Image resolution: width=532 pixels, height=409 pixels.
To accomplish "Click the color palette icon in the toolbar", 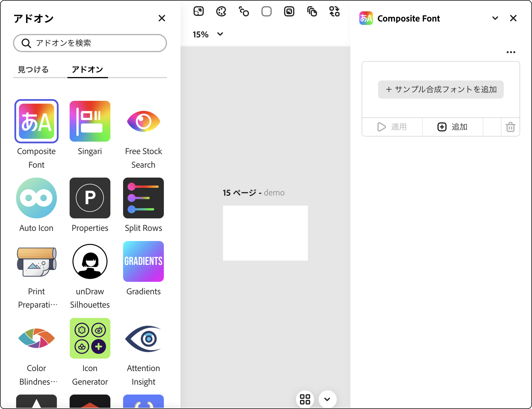I will click(221, 11).
